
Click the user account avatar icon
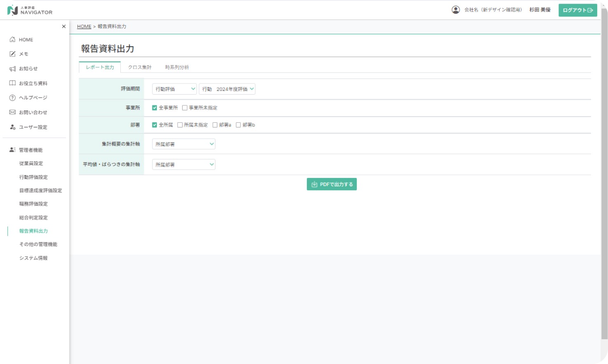[x=456, y=10]
